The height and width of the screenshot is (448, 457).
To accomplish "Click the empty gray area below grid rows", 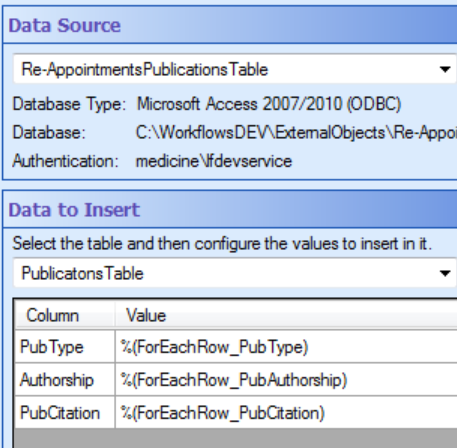I will (x=236, y=438).
